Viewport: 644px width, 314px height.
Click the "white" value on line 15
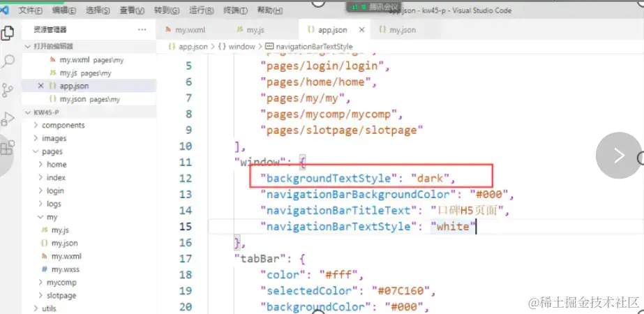(453, 227)
